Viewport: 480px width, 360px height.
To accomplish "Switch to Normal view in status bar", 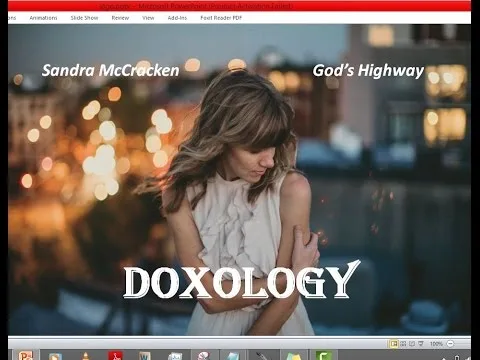I will (x=394, y=343).
